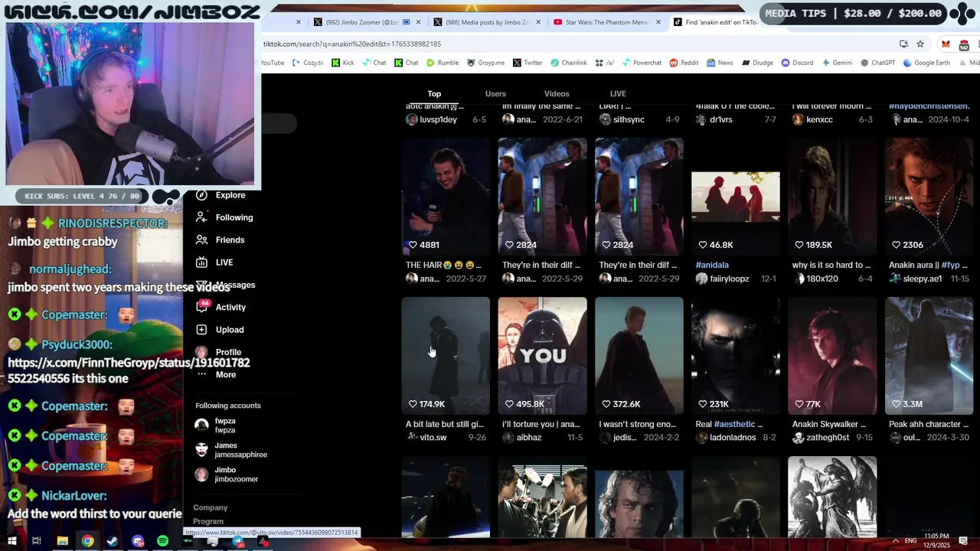Open the ChatGPT bookmark
Image resolution: width=980 pixels, height=551 pixels.
(877, 63)
